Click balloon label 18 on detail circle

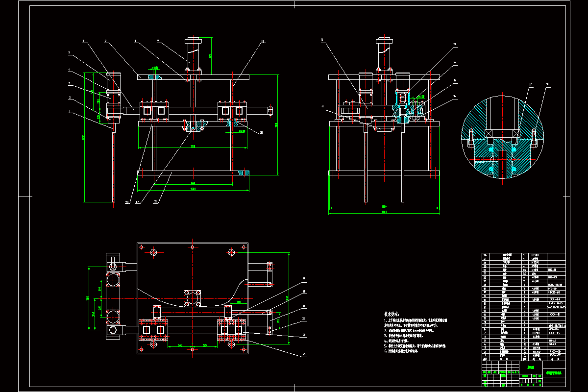(547, 85)
